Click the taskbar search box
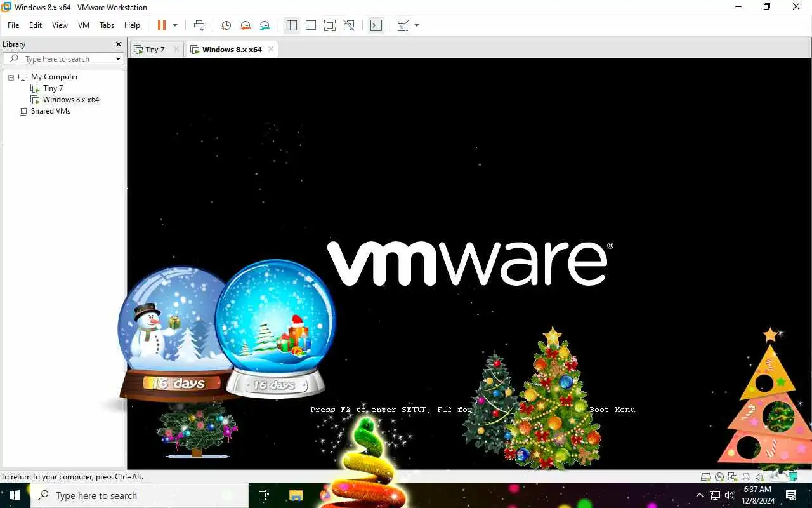812x508 pixels. 140,495
